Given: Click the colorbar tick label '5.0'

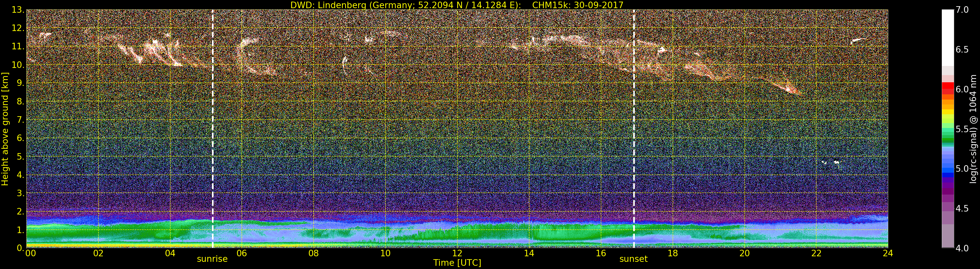Looking at the screenshot, I should tap(962, 168).
